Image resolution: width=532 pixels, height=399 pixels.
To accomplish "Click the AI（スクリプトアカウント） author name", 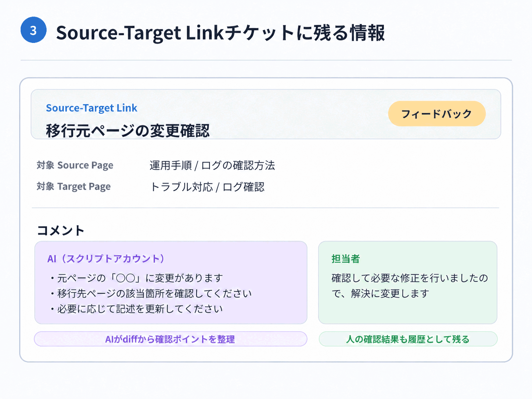I will click(x=106, y=259).
